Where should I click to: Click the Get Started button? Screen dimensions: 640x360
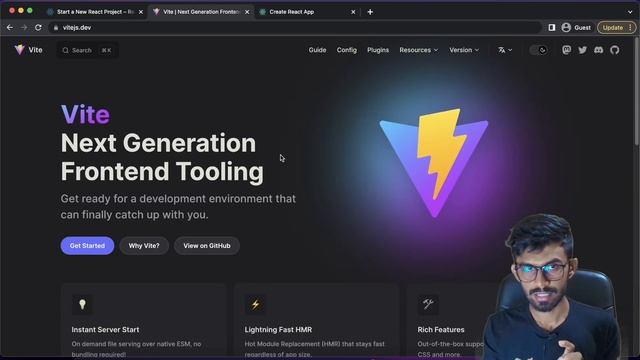pyautogui.click(x=87, y=246)
